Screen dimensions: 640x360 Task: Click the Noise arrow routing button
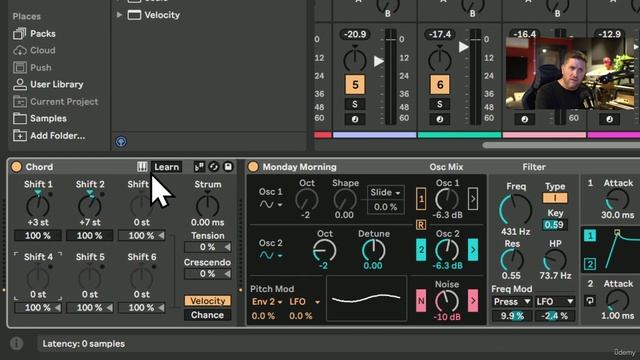coord(473,301)
